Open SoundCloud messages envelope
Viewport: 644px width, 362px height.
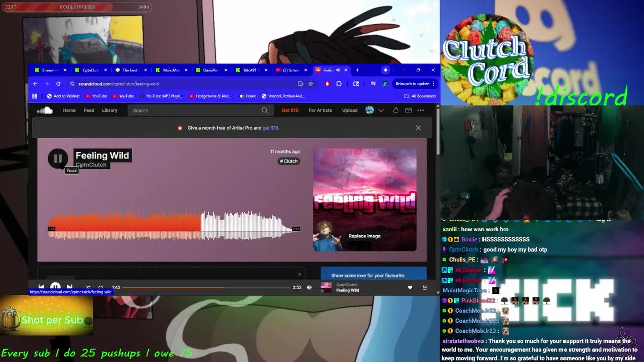tap(408, 110)
